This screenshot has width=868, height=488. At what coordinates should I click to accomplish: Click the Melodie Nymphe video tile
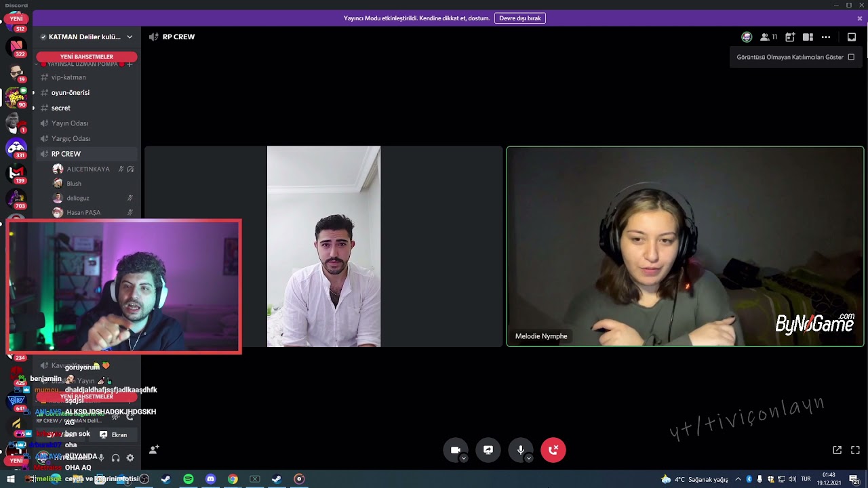[x=685, y=247]
